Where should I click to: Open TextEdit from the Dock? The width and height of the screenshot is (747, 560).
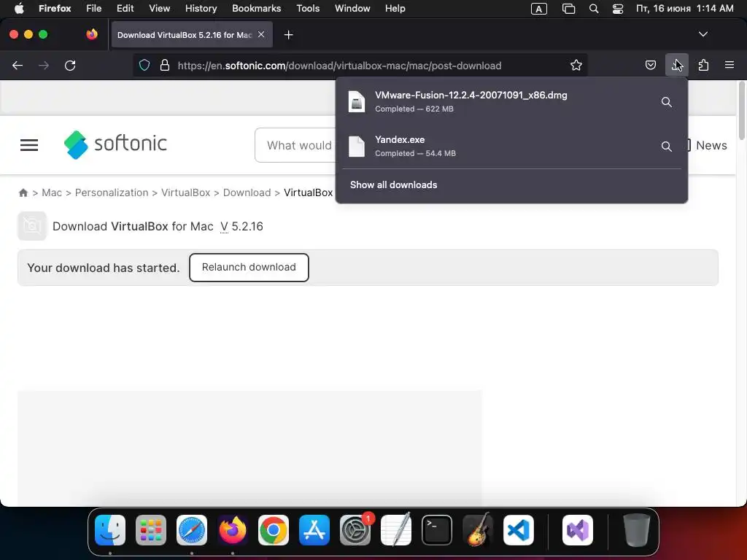click(x=396, y=530)
